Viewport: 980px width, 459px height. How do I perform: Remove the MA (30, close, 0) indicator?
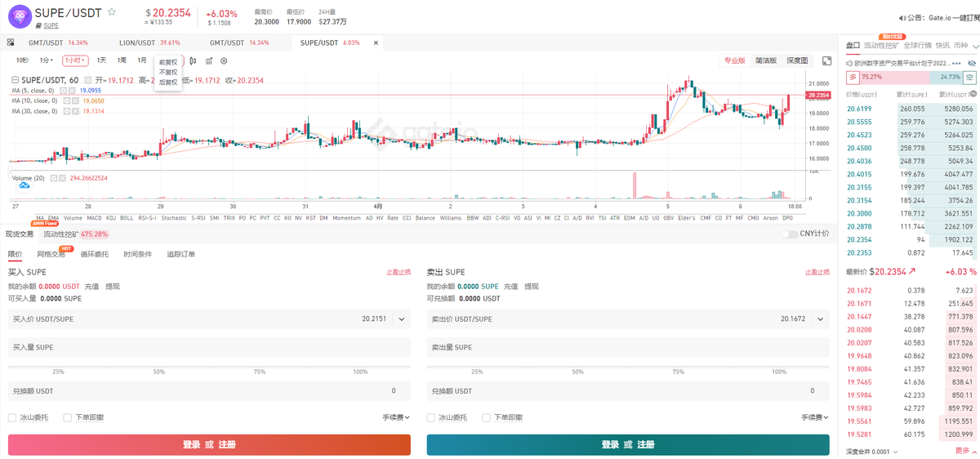(75, 111)
